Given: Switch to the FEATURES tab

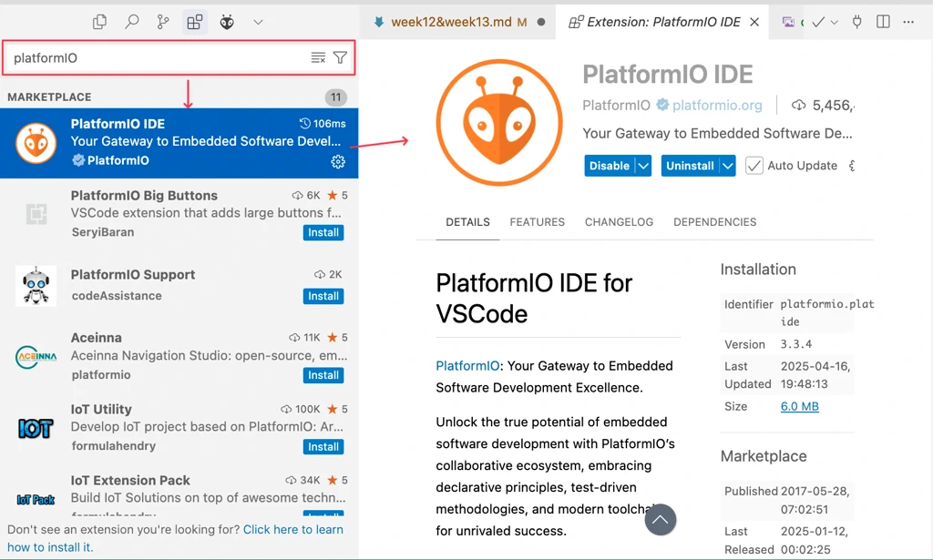Looking at the screenshot, I should pyautogui.click(x=538, y=222).
